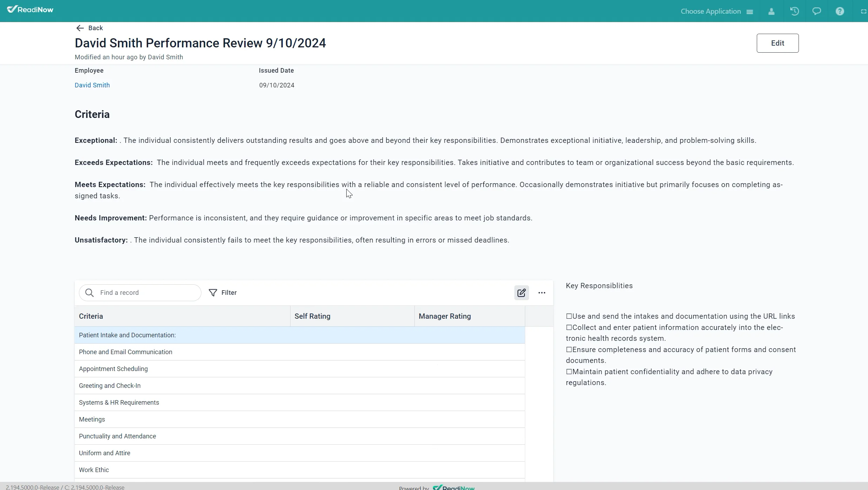
Task: Select the Phone and Email Communication row
Action: [x=300, y=352]
